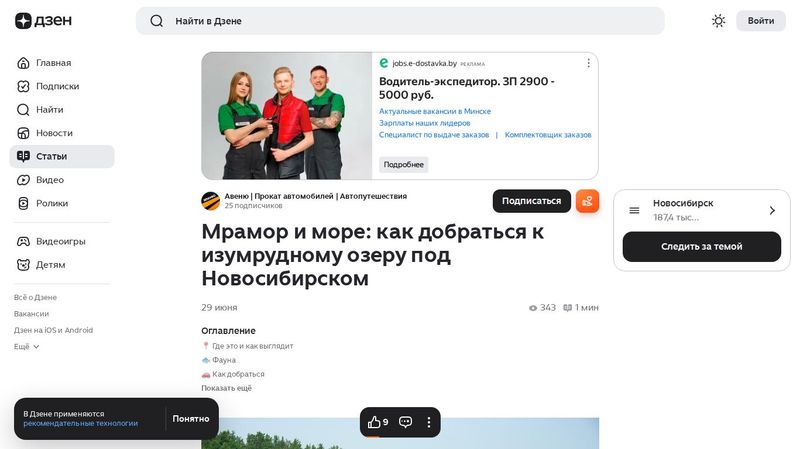Click the Войти login button
800x449 pixels.
(760, 21)
